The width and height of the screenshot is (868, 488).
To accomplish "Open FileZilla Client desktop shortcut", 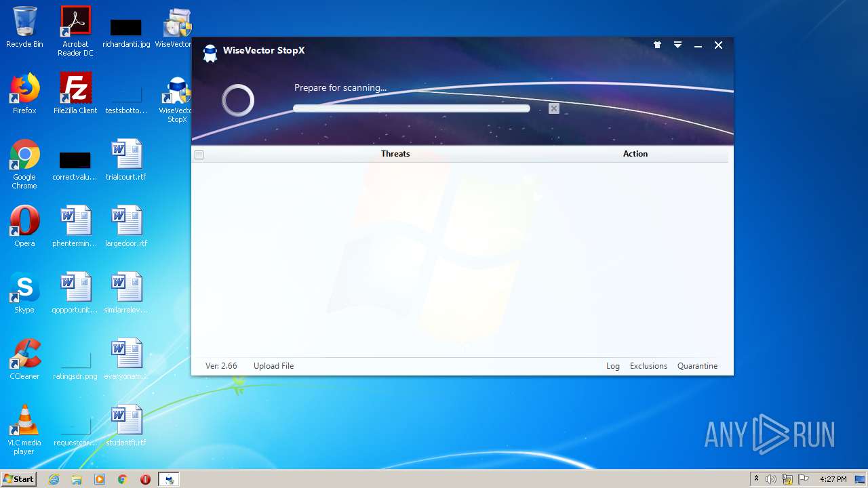I will tap(75, 94).
